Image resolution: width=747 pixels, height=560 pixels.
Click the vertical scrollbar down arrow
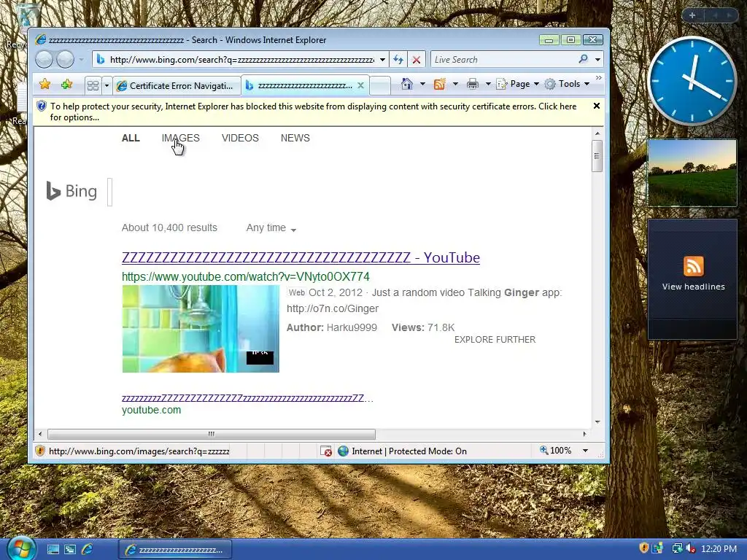[597, 422]
